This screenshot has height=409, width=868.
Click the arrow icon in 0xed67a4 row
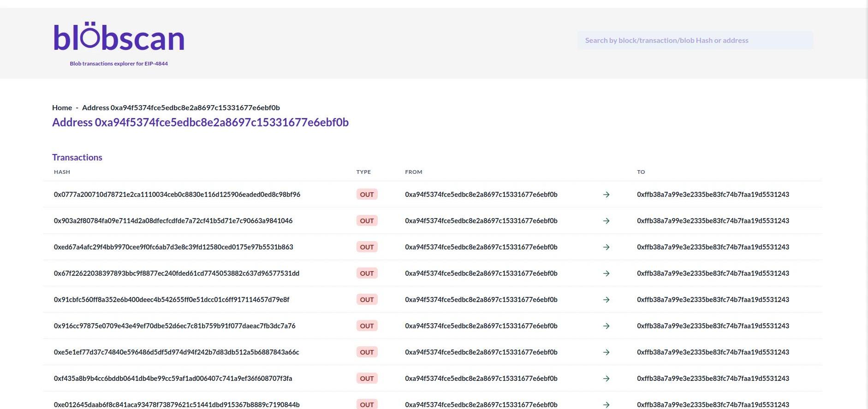pos(606,247)
